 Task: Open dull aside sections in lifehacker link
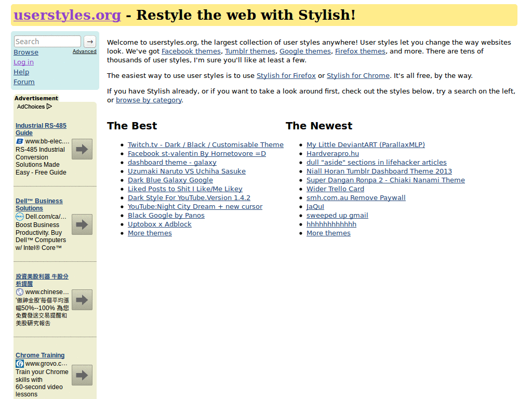click(x=377, y=163)
